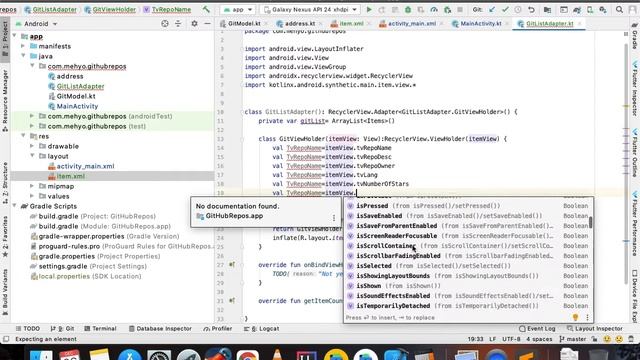
Task: Click the Git update project arrow
Action: (492, 9)
